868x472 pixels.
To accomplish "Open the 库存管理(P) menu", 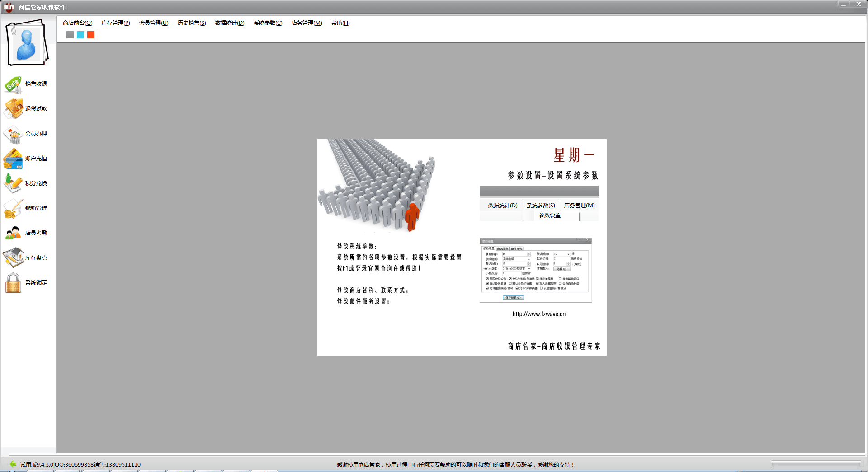I will coord(116,23).
